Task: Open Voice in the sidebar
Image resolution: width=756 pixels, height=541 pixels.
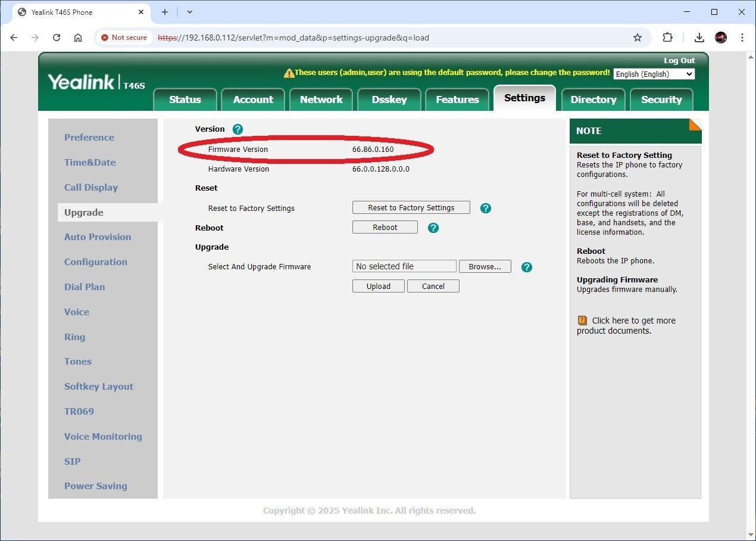Action: [77, 312]
